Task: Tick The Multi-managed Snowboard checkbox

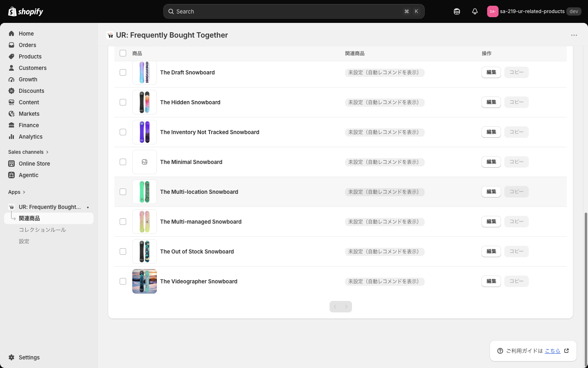Action: 123,222
